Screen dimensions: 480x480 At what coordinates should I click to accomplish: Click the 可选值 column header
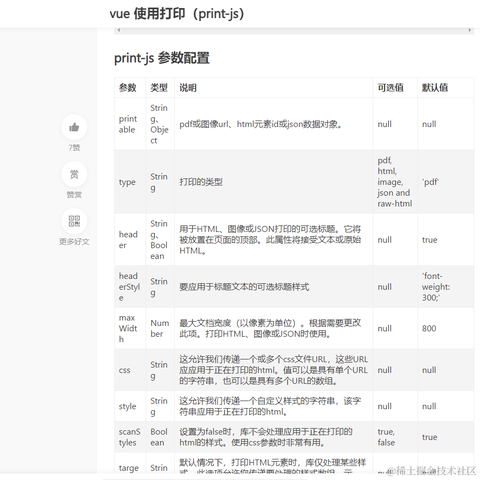395,88
